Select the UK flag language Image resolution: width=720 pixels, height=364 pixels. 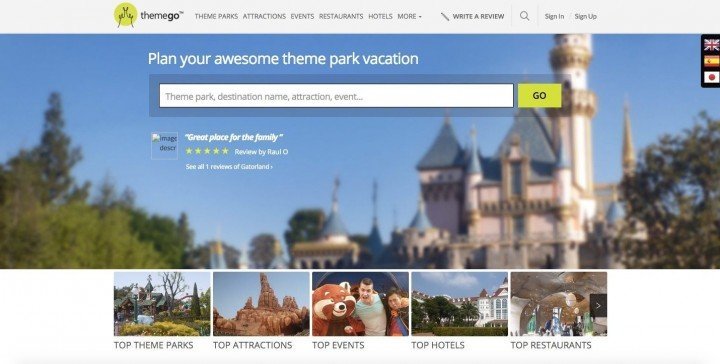(711, 45)
